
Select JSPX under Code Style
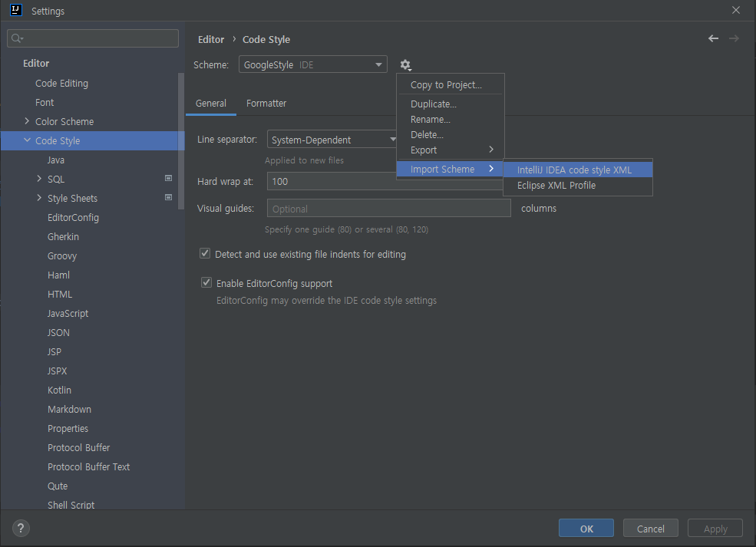pyautogui.click(x=58, y=371)
